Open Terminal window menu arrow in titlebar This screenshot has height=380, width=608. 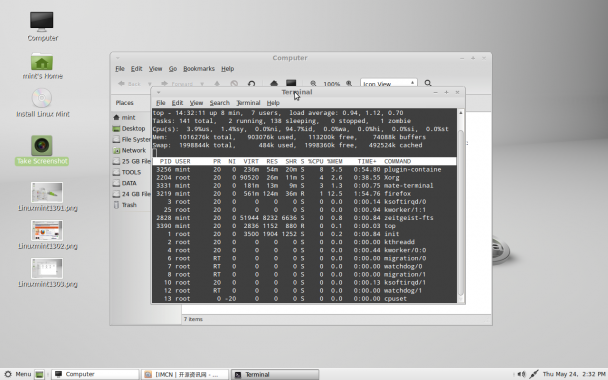pyautogui.click(x=158, y=92)
